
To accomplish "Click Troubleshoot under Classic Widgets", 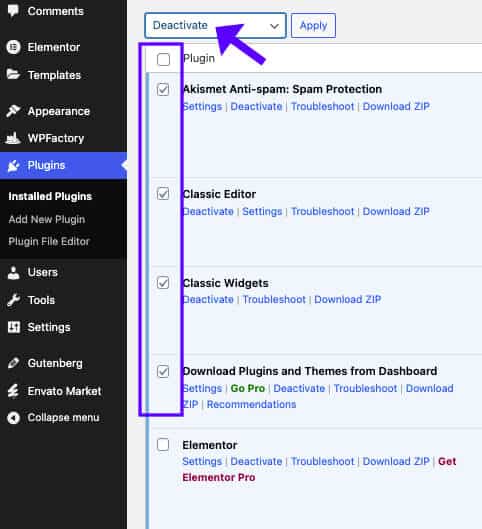I will [x=274, y=300].
